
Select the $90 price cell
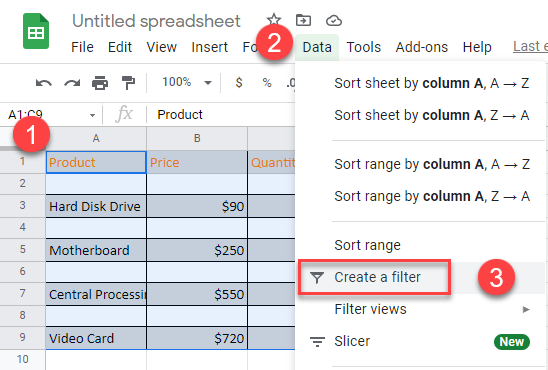pos(197,206)
